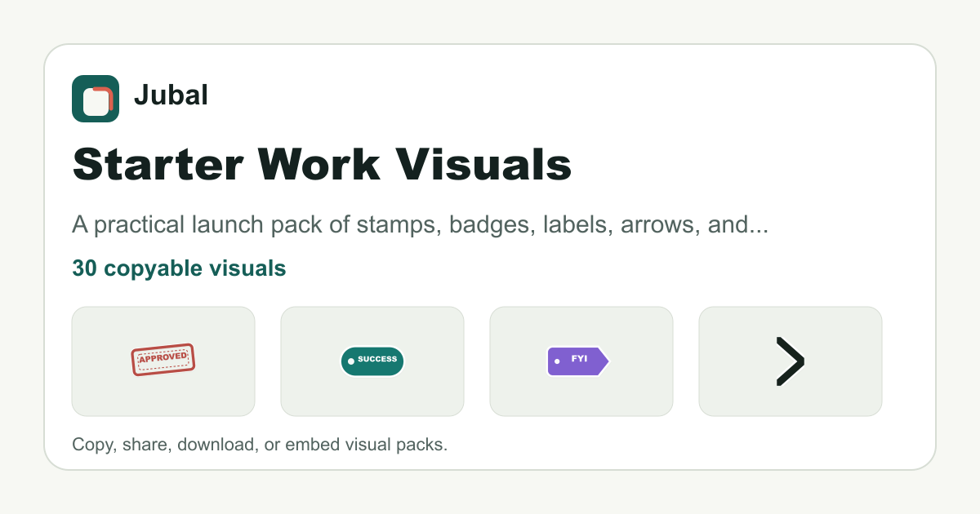Viewport: 980px width, 514px height.
Task: Click the Jubal logo icon
Action: coord(96,99)
